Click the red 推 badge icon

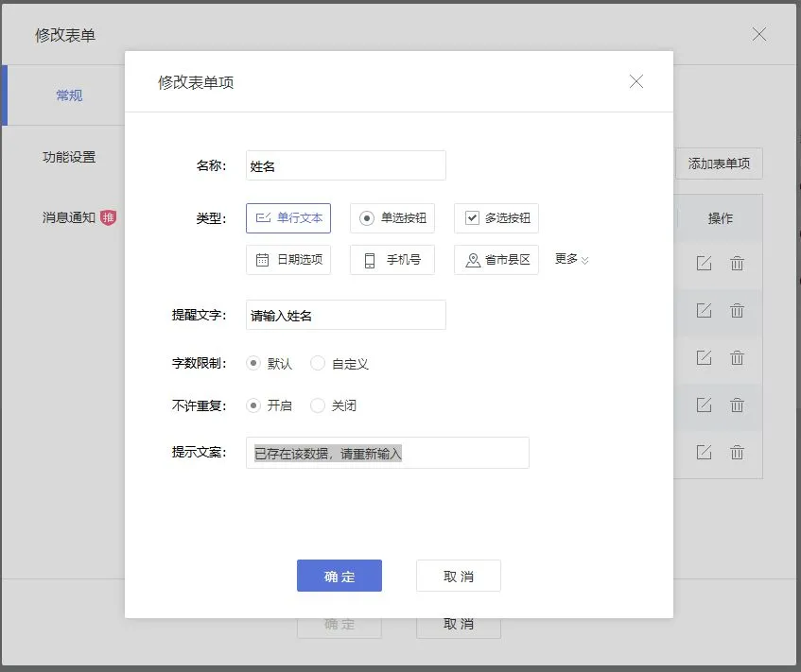click(x=108, y=217)
